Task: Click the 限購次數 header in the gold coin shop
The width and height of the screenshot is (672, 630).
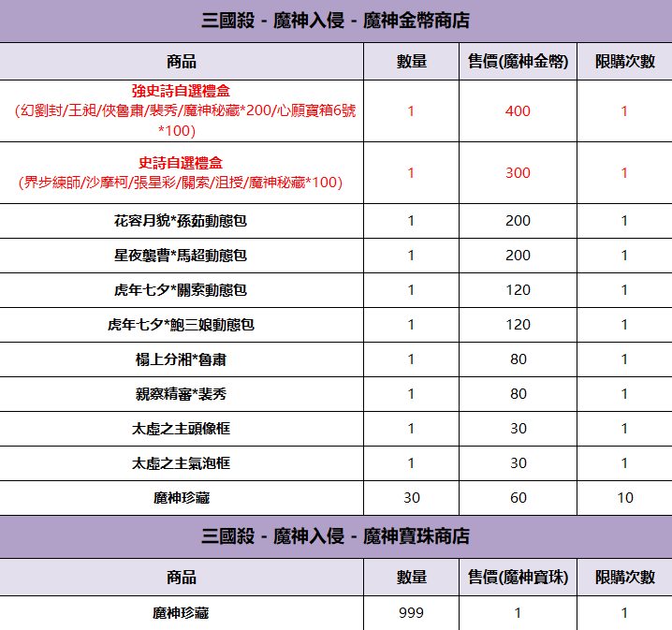Action: coord(624,62)
